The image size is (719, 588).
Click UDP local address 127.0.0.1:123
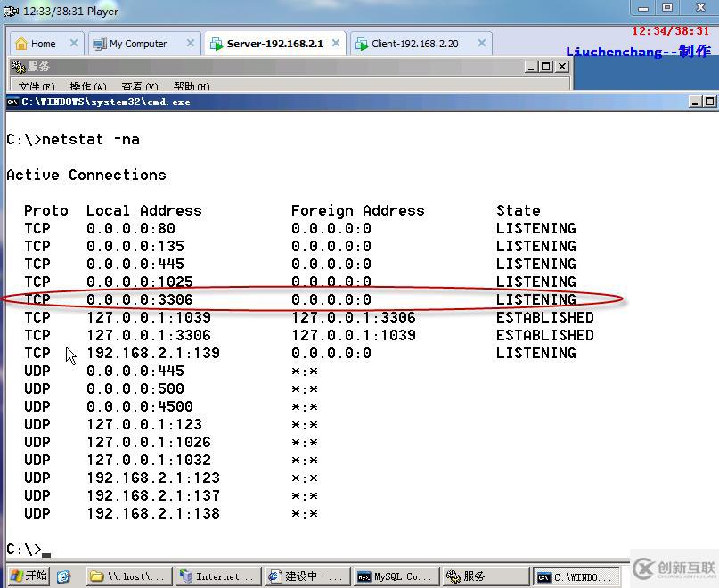tap(144, 424)
